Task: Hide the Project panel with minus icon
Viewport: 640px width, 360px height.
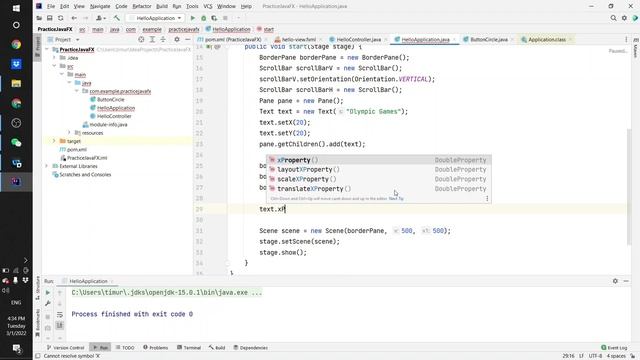Action: [x=188, y=40]
